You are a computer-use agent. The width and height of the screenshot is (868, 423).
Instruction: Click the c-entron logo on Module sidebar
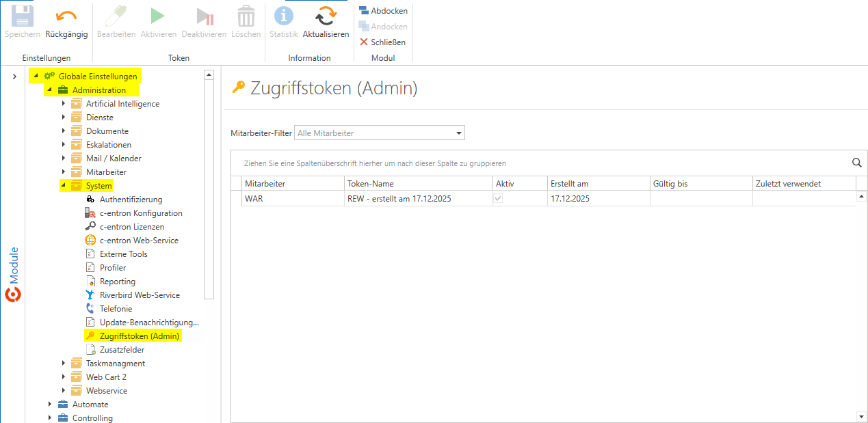(x=13, y=294)
